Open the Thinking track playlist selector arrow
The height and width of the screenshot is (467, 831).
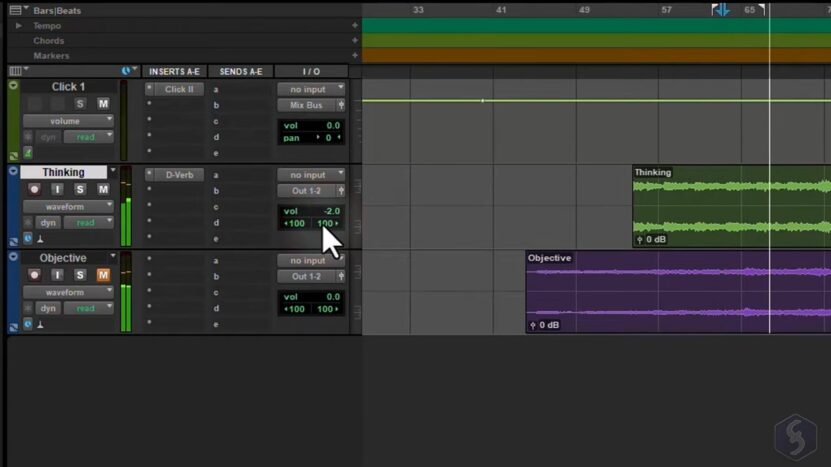[113, 171]
